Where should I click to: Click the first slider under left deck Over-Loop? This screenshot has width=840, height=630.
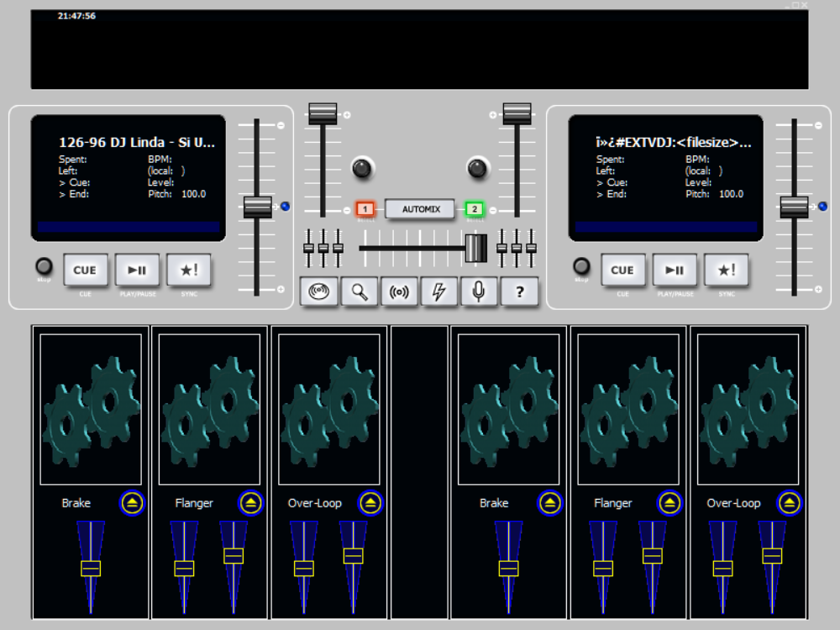(304, 569)
